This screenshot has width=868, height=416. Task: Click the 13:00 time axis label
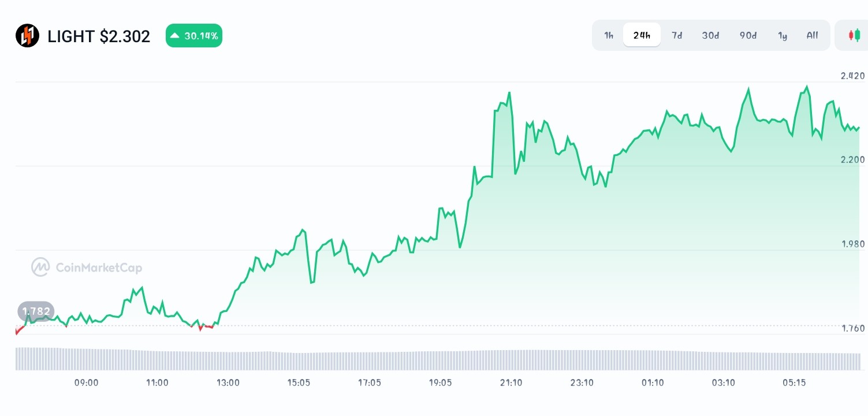tap(228, 382)
